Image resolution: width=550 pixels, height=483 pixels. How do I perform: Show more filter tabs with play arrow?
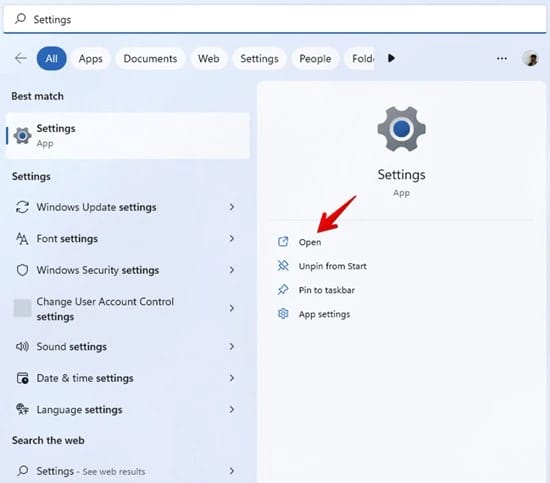(391, 58)
